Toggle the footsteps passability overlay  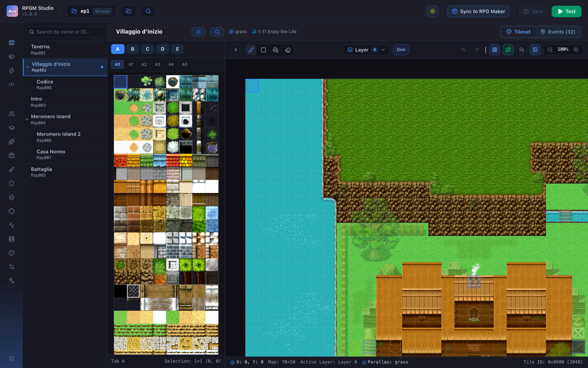tap(522, 50)
